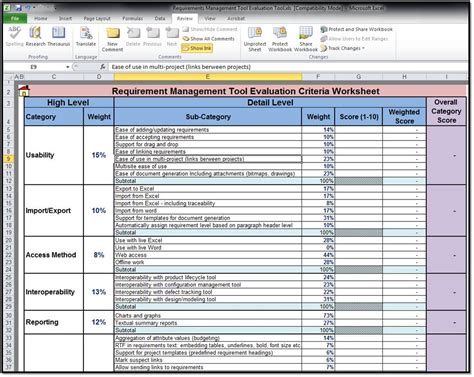Click Share Workbook
This screenshot has height=377, width=474.
coord(306,39)
